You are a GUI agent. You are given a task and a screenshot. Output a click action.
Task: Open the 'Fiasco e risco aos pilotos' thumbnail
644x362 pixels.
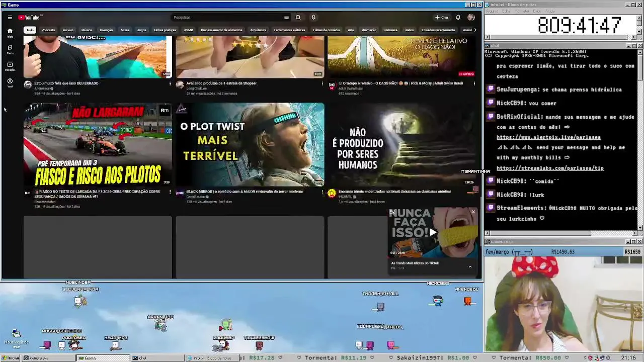pos(98,144)
